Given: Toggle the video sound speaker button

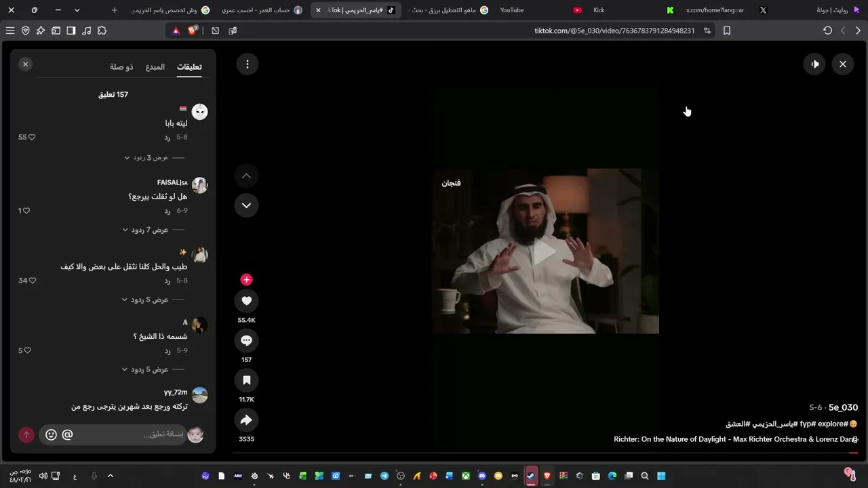Looking at the screenshot, I should click(814, 64).
